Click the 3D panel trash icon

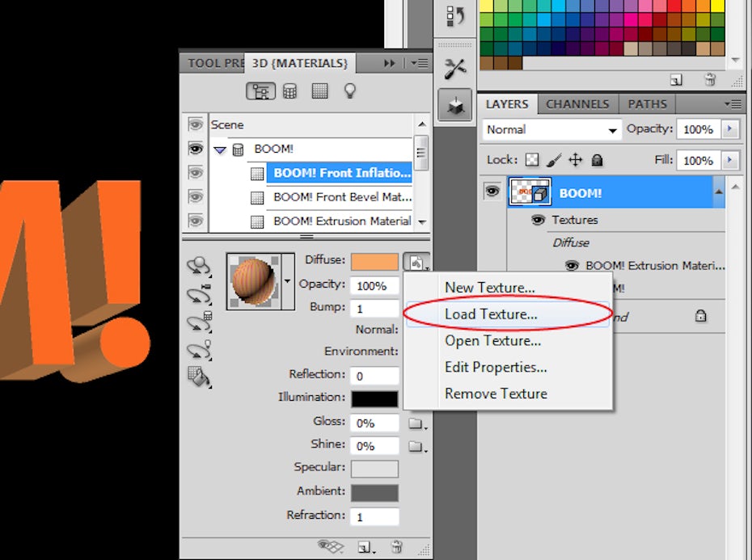(396, 547)
